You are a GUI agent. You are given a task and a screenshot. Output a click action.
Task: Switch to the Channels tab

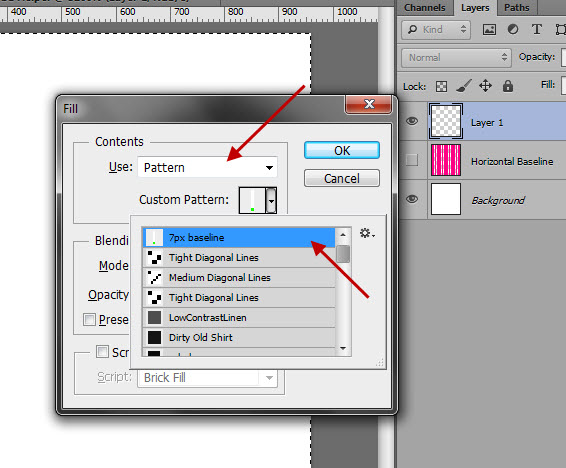[x=424, y=8]
